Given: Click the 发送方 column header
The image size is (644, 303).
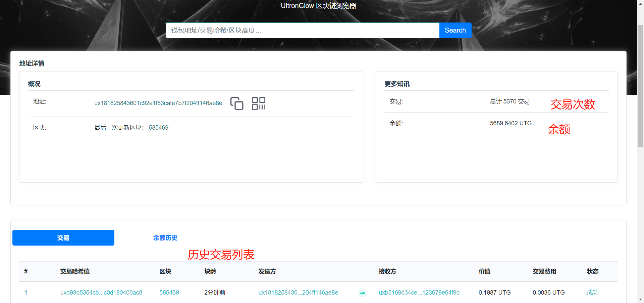Looking at the screenshot, I should 267,271.
